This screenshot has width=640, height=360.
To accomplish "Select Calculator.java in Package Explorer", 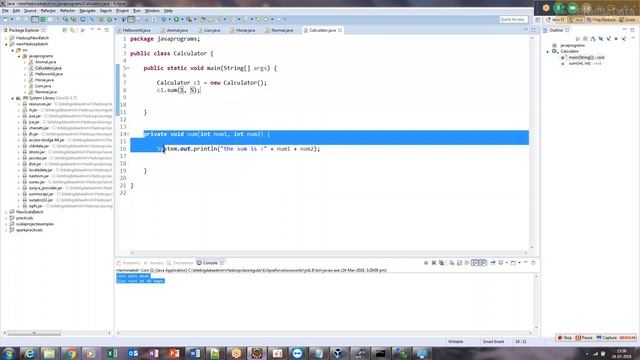I will point(48,68).
